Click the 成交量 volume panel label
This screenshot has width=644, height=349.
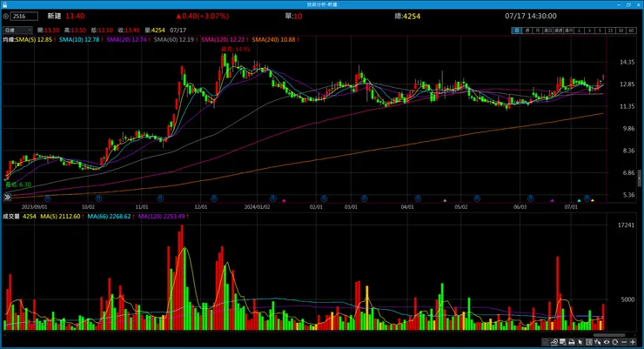(x=11, y=216)
